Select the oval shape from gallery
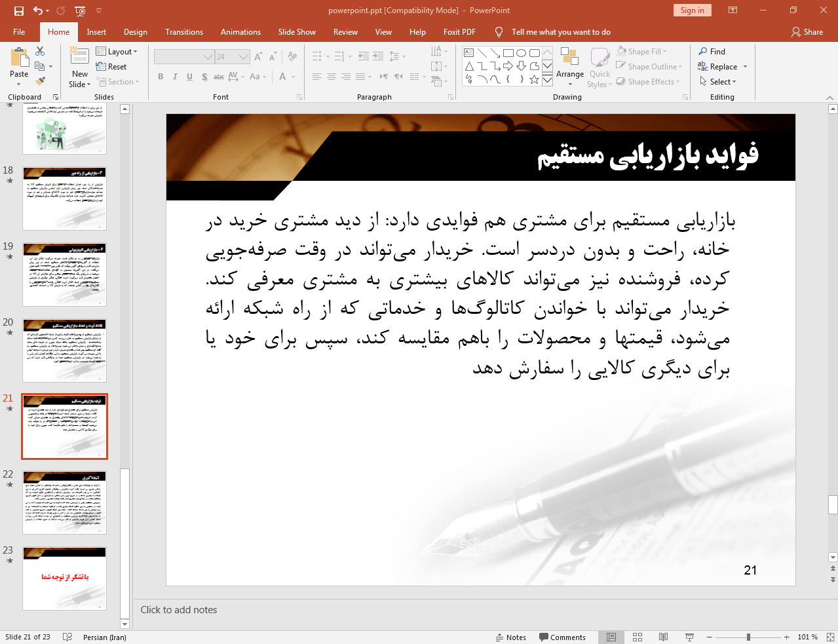838x644 pixels. [x=521, y=53]
